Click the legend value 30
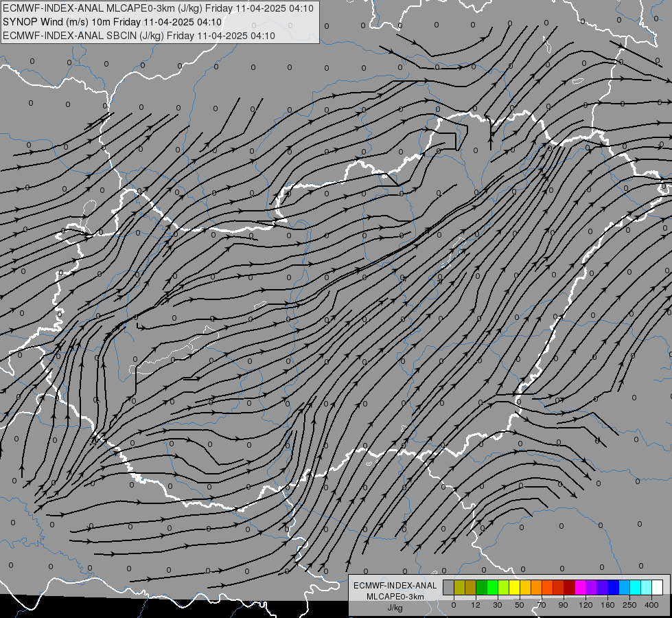 tap(498, 605)
